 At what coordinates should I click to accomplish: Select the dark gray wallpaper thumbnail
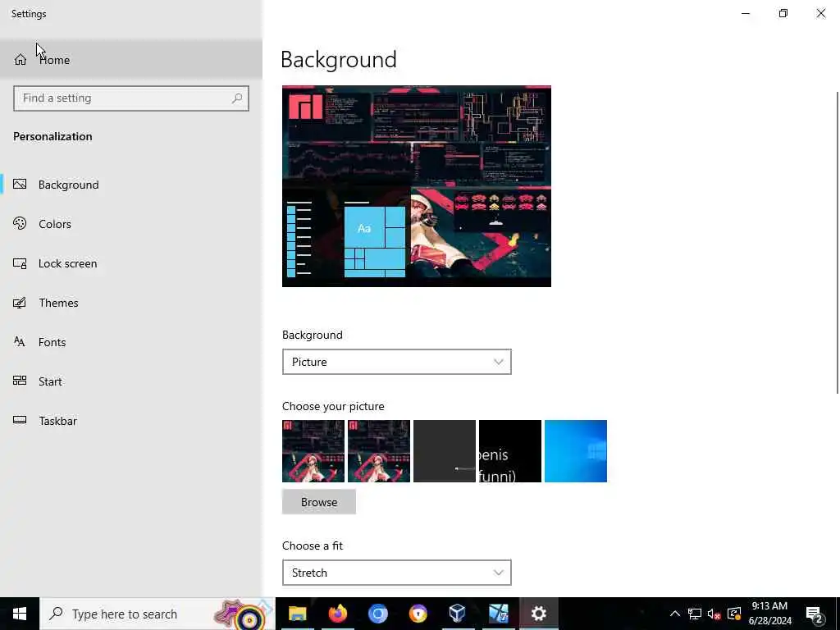pyautogui.click(x=445, y=451)
